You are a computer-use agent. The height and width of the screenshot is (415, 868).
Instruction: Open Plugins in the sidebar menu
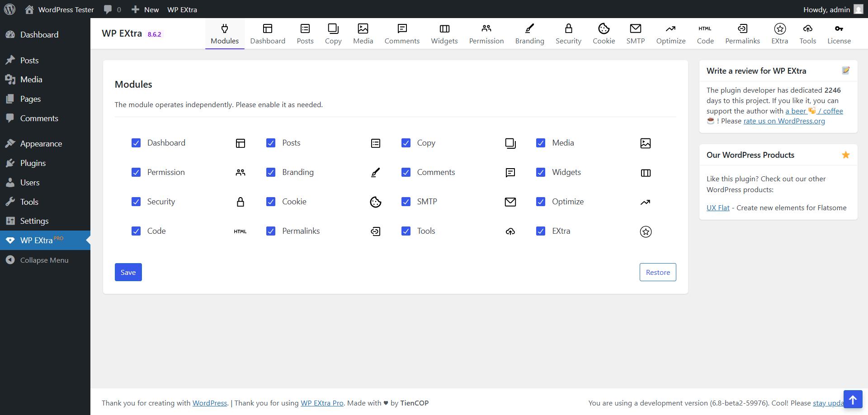(45, 163)
